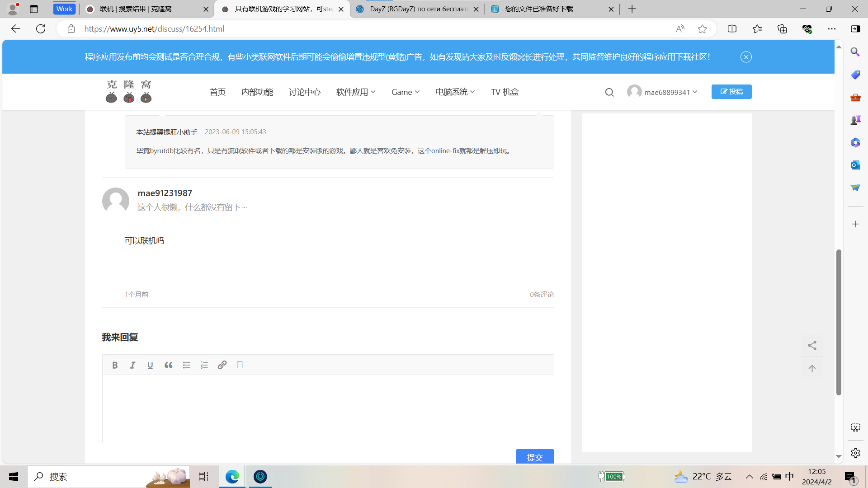Open Edge sidebar search tool
Viewport: 868px width, 488px height.
(x=855, y=52)
